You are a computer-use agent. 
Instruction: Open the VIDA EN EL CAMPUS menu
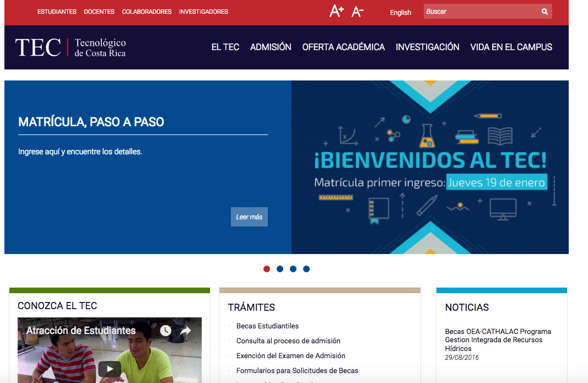[510, 47]
